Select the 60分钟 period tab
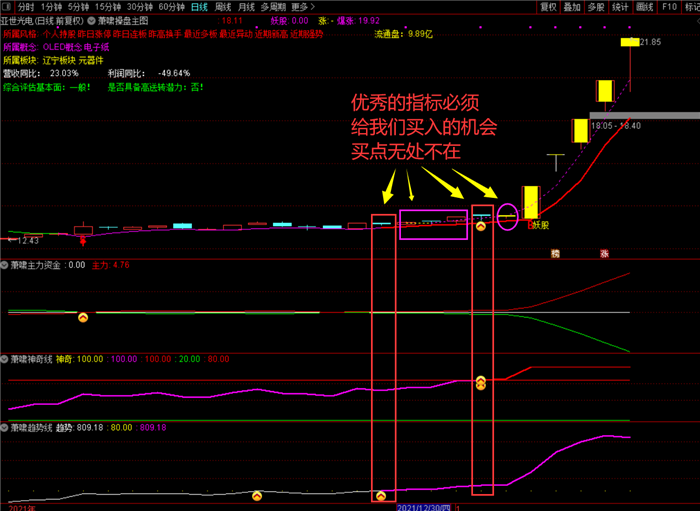This screenshot has height=511, width=700. point(171,7)
